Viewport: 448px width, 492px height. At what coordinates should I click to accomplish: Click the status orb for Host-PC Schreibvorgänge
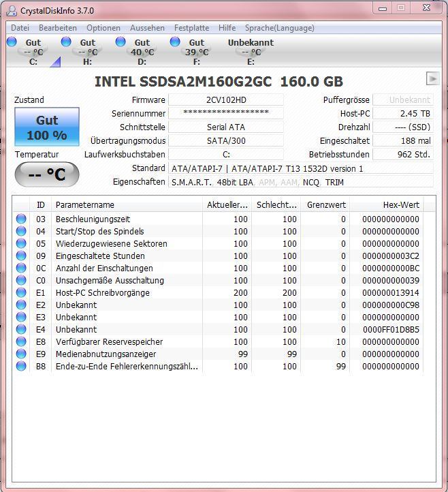coord(21,292)
